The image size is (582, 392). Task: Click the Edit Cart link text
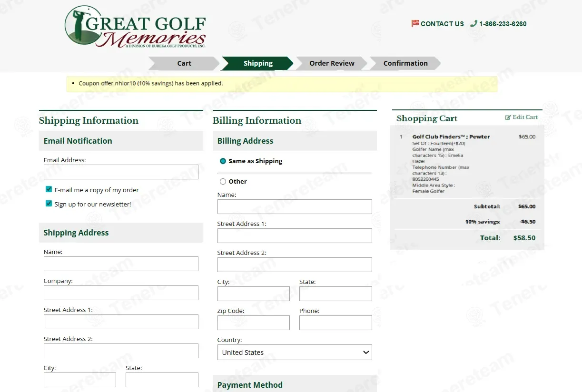point(525,117)
